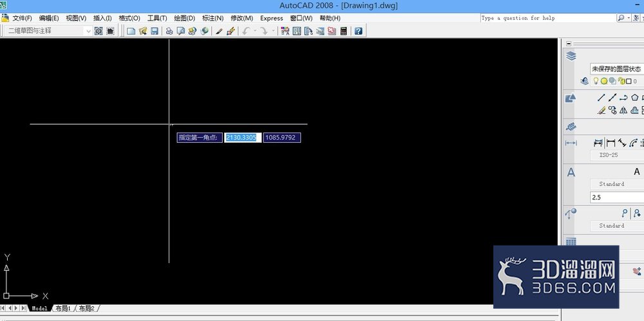Open the multileader style Standard dropdown
Screen dimensions: 644x321
click(616, 225)
